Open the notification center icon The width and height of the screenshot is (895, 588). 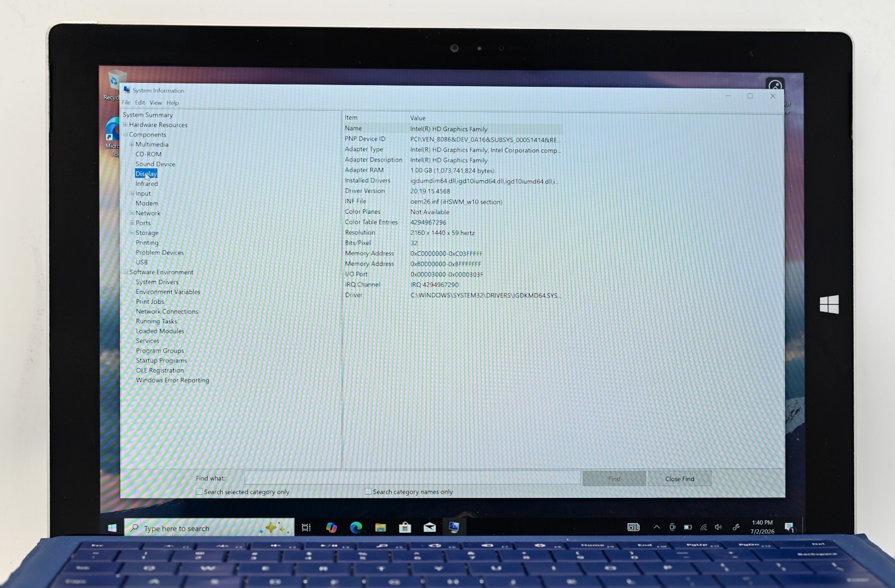tap(789, 527)
